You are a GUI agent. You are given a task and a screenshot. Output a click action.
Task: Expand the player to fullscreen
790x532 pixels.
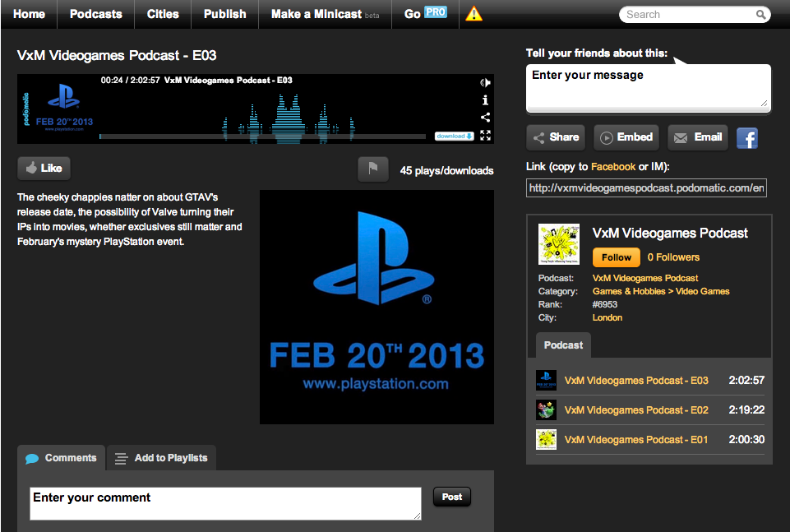coord(486,135)
